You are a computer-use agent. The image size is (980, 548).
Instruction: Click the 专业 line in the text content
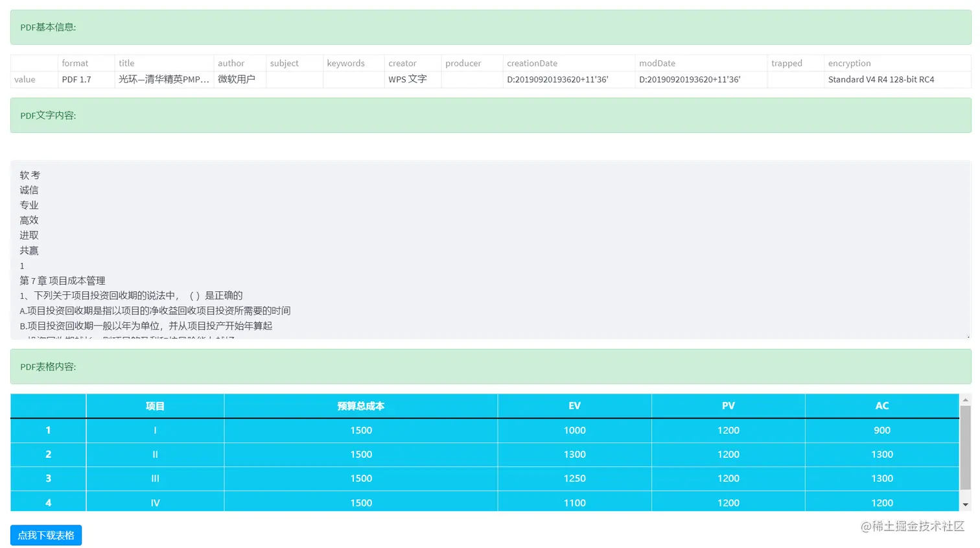click(x=29, y=205)
